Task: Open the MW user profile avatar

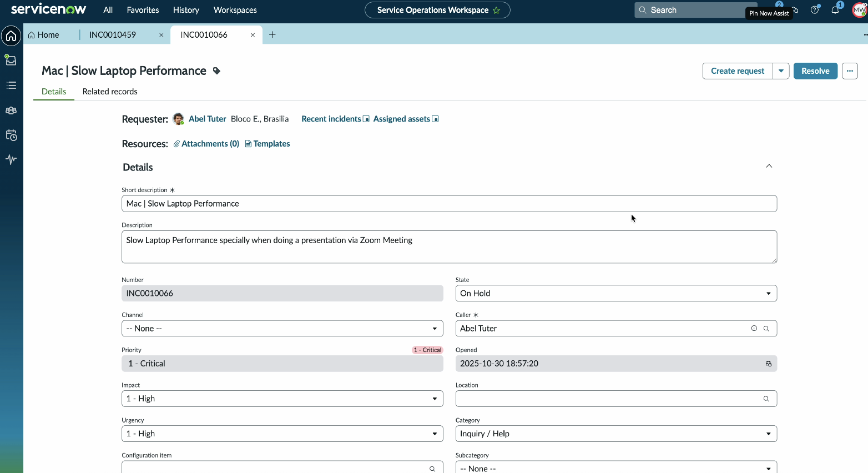Action: click(x=859, y=10)
